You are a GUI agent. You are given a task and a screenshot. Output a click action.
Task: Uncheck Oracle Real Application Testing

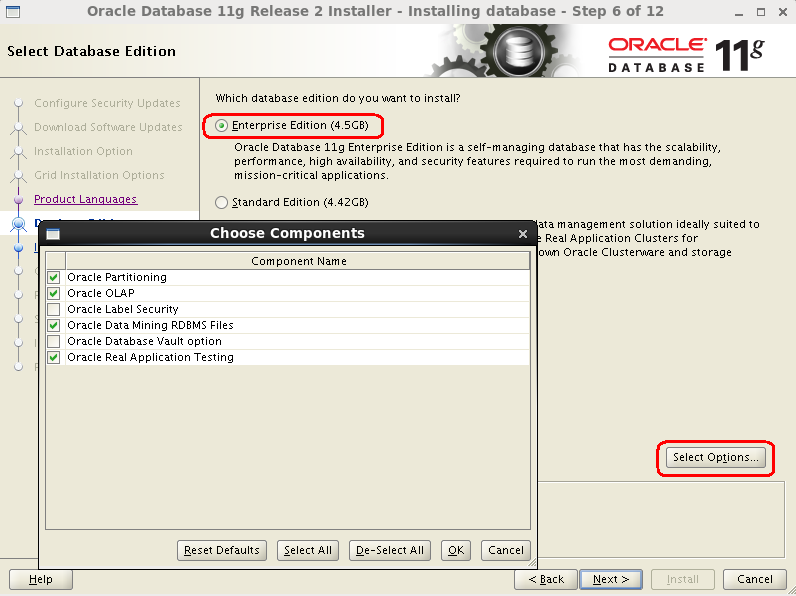click(54, 357)
